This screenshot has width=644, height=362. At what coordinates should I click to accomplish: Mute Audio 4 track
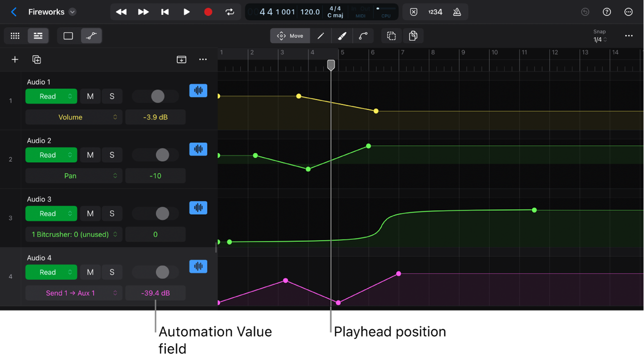(x=90, y=272)
